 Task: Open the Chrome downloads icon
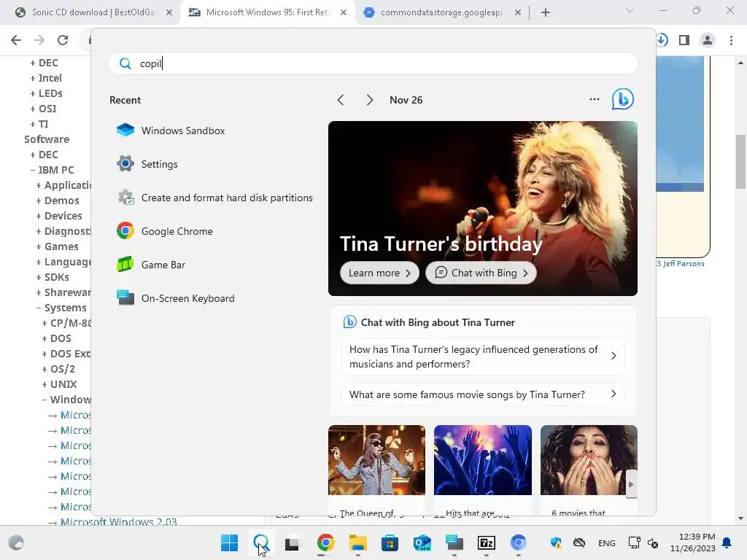662,40
